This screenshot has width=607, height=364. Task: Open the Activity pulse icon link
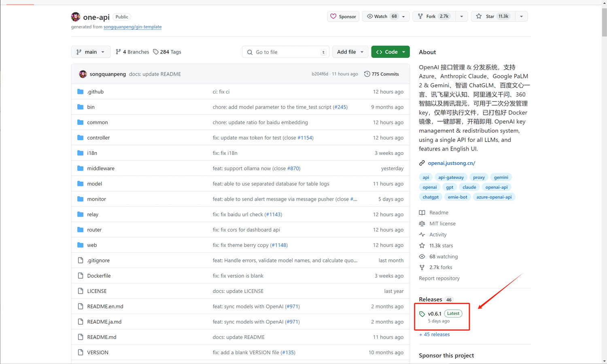tap(422, 235)
